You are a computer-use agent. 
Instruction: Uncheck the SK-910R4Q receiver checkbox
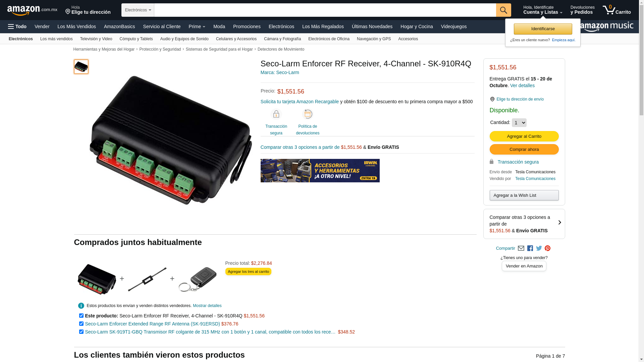tap(81, 316)
